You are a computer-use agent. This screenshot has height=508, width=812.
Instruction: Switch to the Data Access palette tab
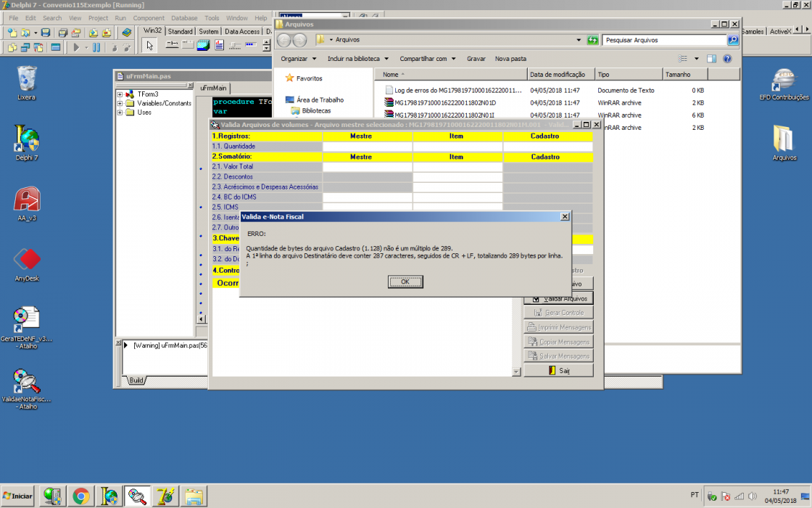[242, 32]
